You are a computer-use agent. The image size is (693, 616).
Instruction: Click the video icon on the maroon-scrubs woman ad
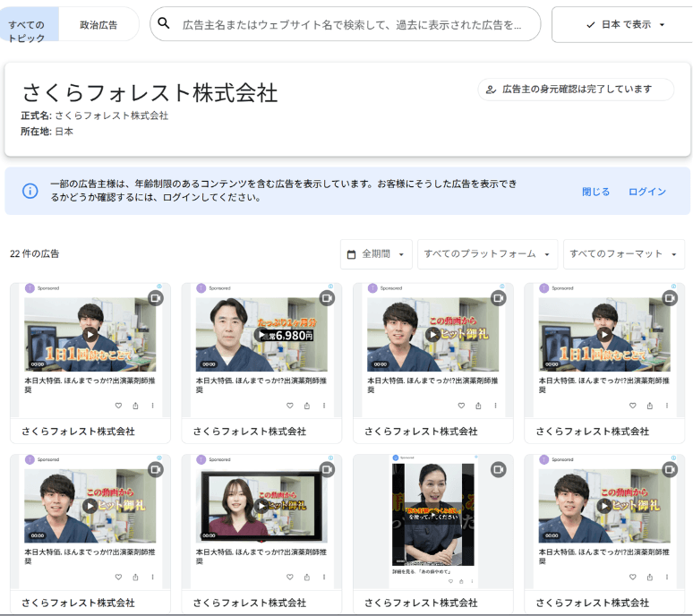click(x=327, y=469)
